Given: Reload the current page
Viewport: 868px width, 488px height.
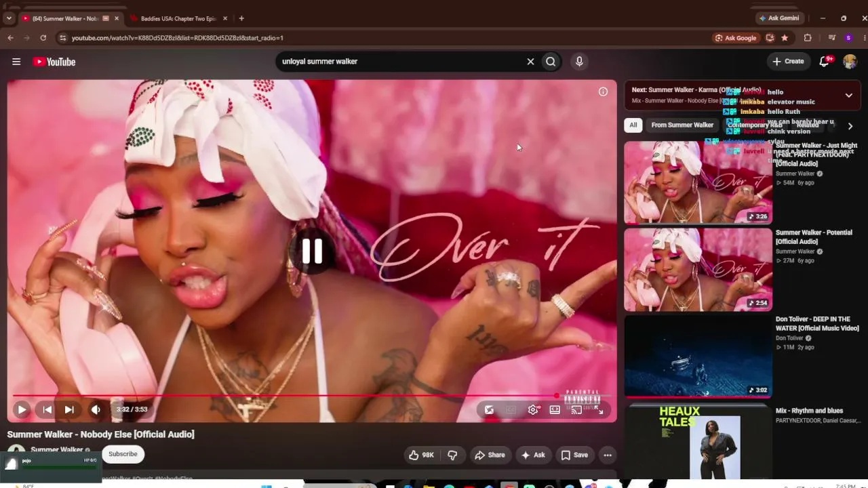Looking at the screenshot, I should (x=43, y=38).
